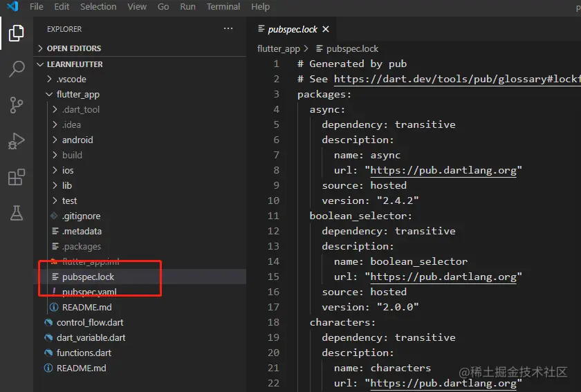Follow pub.dartlang.org link on line 15
581x392 pixels.
click(443, 277)
